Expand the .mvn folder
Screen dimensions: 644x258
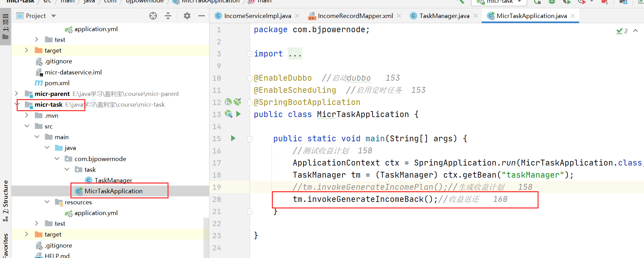(27, 115)
